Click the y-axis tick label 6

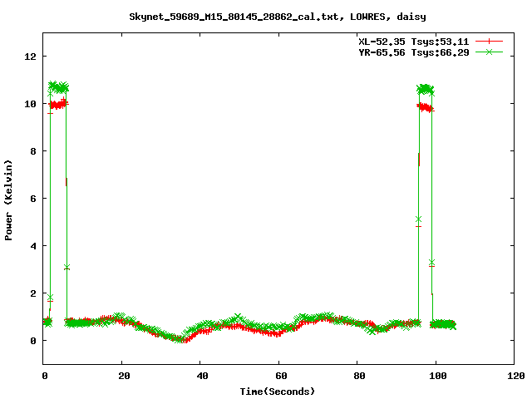(x=33, y=199)
